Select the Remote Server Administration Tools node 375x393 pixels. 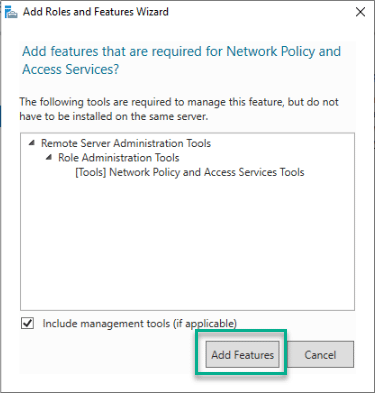point(126,143)
